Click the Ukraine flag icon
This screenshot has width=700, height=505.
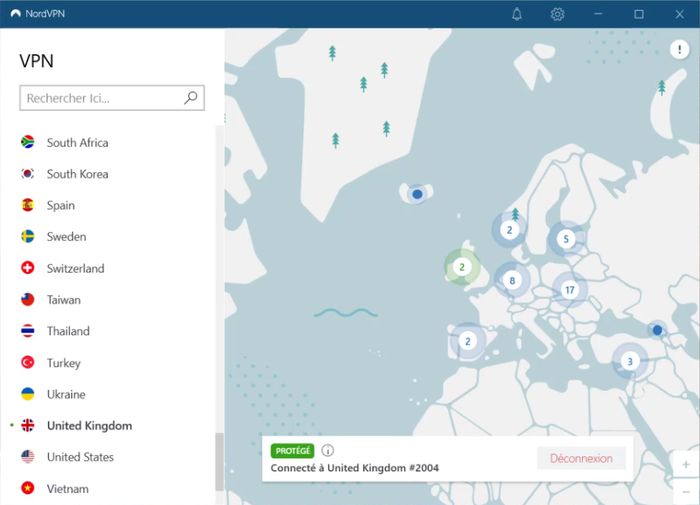coord(28,394)
